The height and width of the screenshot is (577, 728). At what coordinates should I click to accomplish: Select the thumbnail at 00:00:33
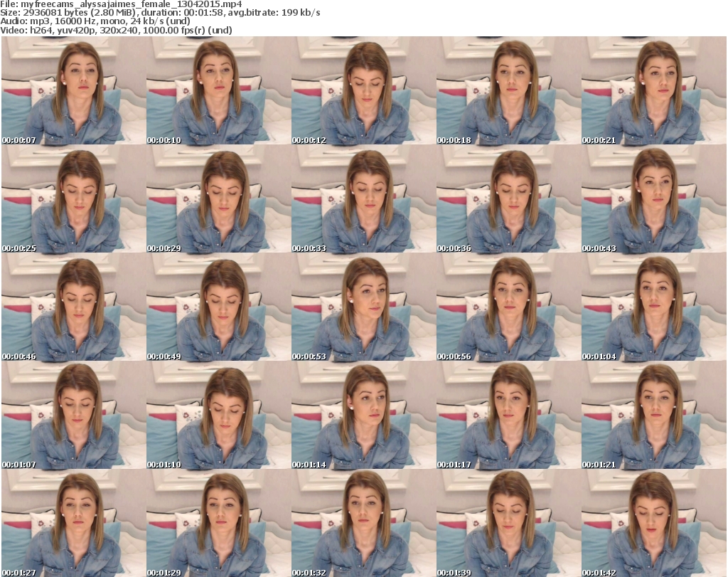click(363, 199)
